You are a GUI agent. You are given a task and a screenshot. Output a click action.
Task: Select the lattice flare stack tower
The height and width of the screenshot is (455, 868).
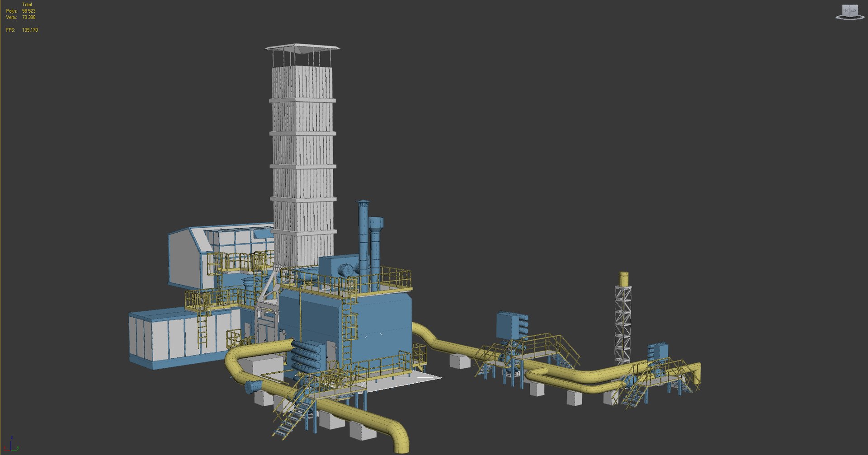[623, 325]
